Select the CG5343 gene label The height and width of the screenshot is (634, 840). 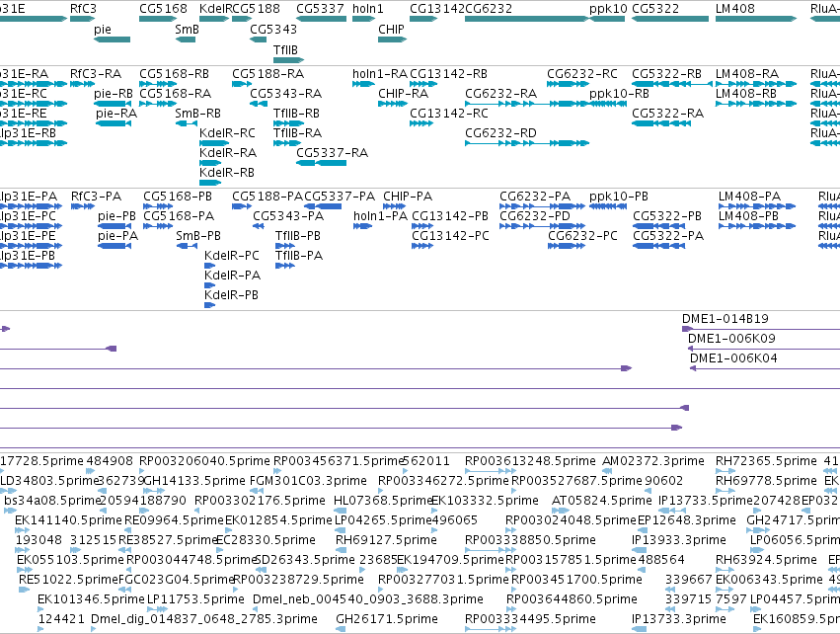pos(273,29)
